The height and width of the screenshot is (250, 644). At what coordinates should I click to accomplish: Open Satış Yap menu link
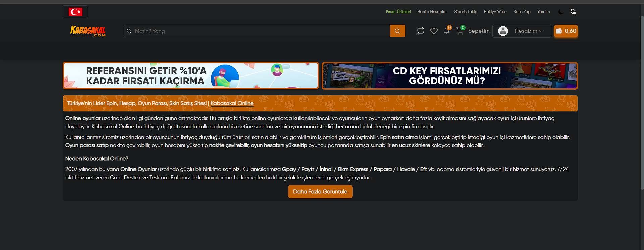(x=522, y=12)
